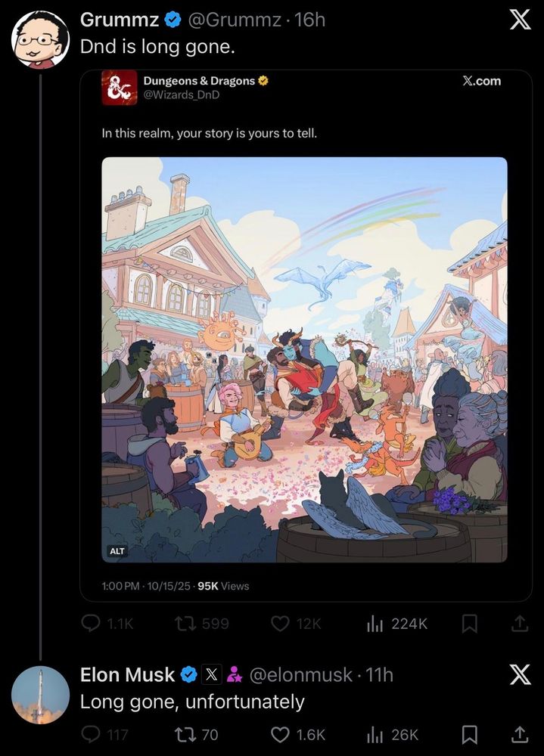This screenshot has height=756, width=544.
Task: Click the Dungeons & Dragons logo
Action: pos(120,88)
